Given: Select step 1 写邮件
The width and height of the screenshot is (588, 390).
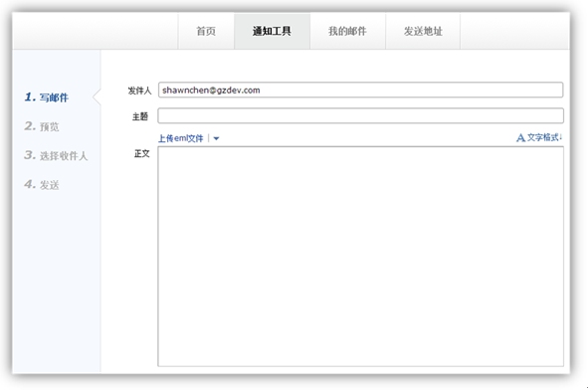Looking at the screenshot, I should [x=47, y=97].
